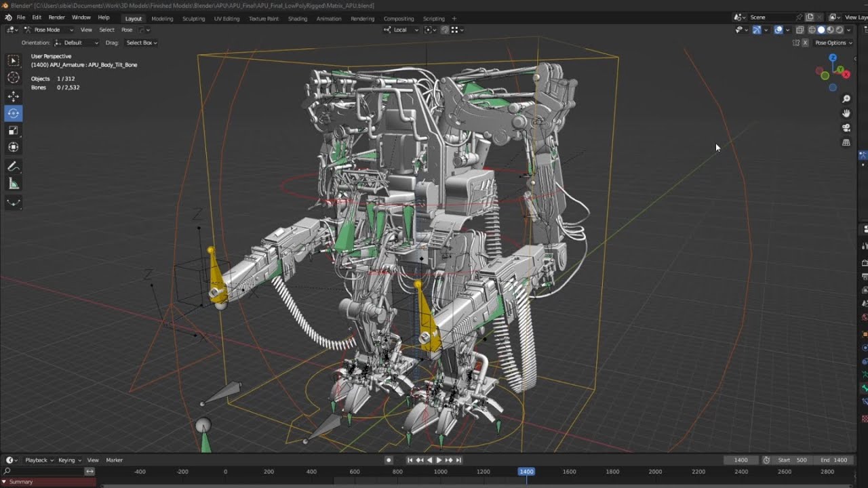Switch to the UV Editing workspace tab
The image size is (868, 488).
[x=226, y=18]
